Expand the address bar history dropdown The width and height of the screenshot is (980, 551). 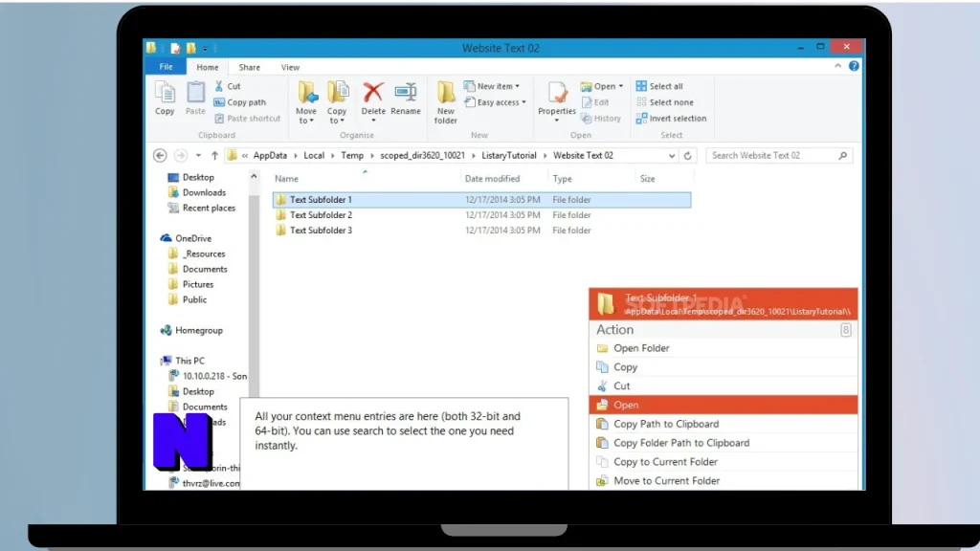tap(671, 156)
